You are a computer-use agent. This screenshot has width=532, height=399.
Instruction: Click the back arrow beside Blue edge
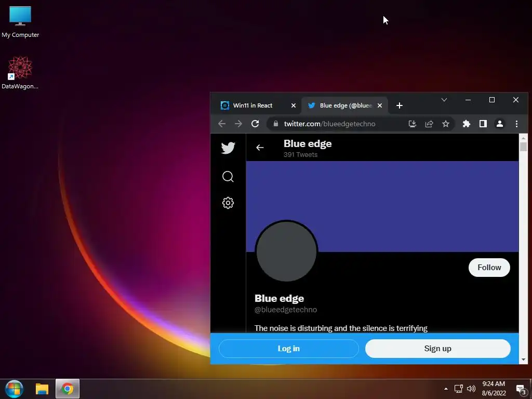[x=260, y=148]
